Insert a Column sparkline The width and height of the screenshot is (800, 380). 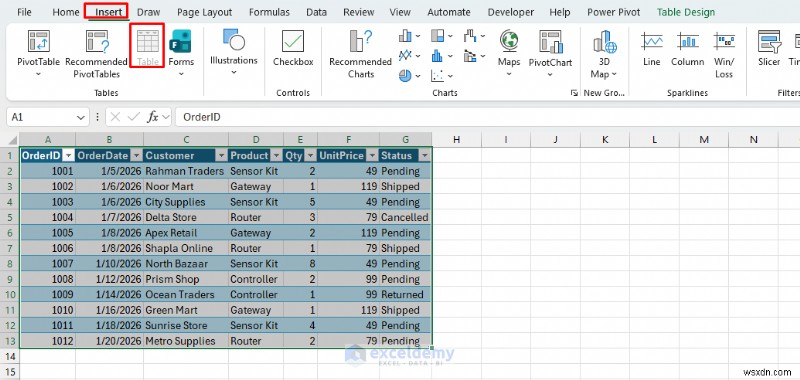(x=687, y=49)
